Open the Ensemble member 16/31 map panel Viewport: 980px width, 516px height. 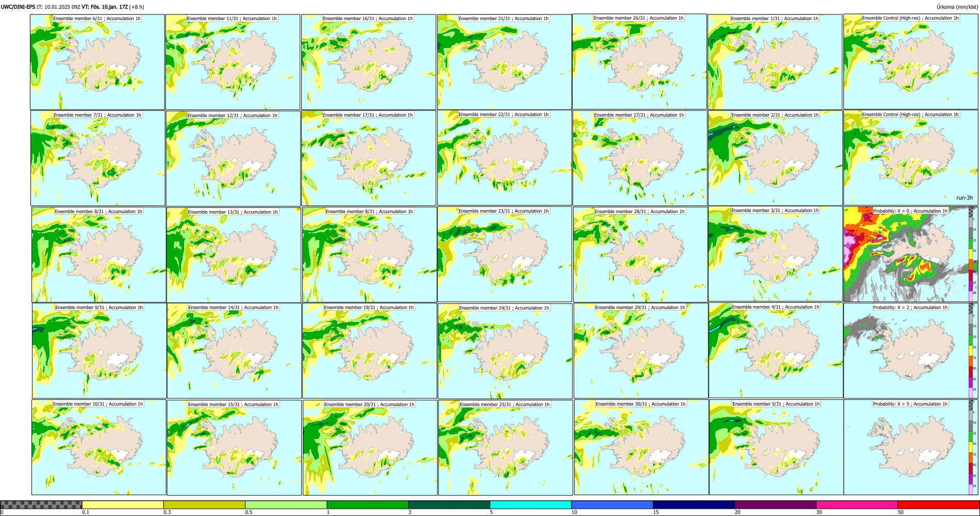(x=368, y=62)
